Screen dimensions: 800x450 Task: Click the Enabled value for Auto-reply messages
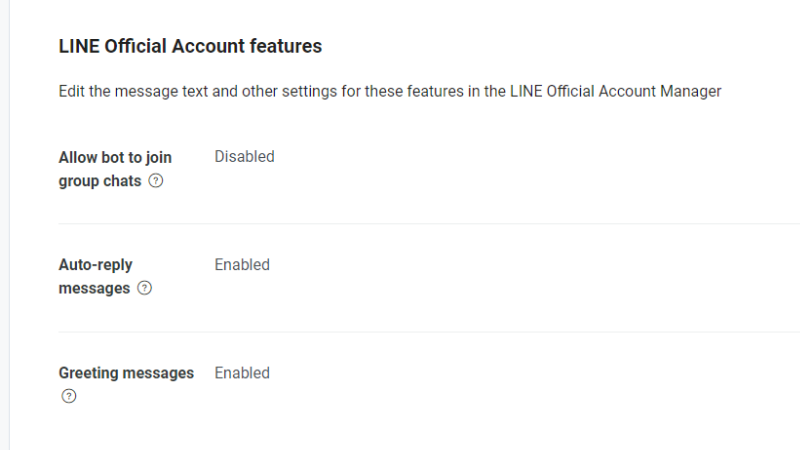tap(242, 265)
